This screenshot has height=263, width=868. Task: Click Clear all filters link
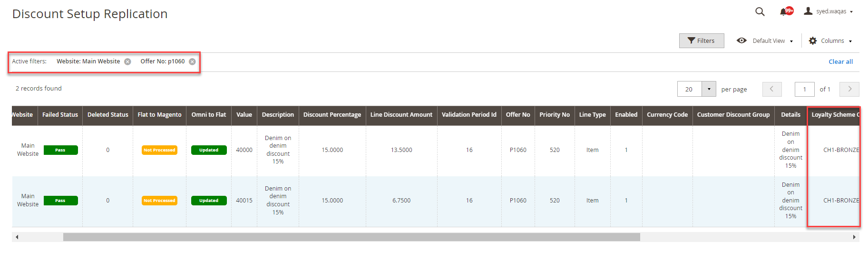click(840, 61)
